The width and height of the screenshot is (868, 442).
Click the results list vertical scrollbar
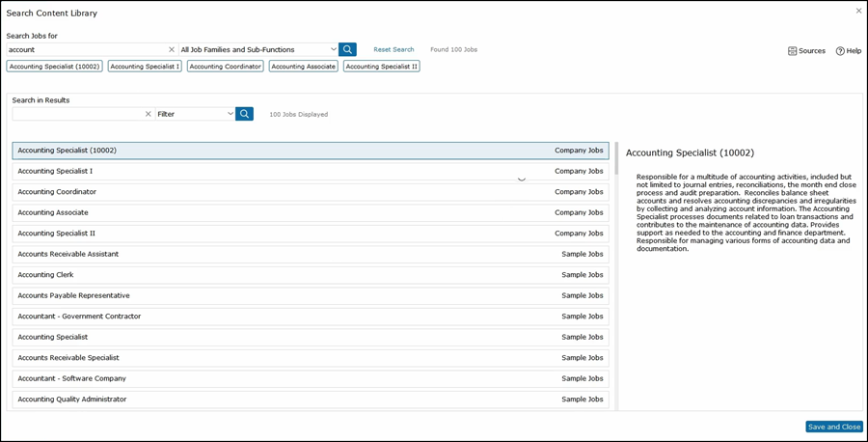point(616,159)
